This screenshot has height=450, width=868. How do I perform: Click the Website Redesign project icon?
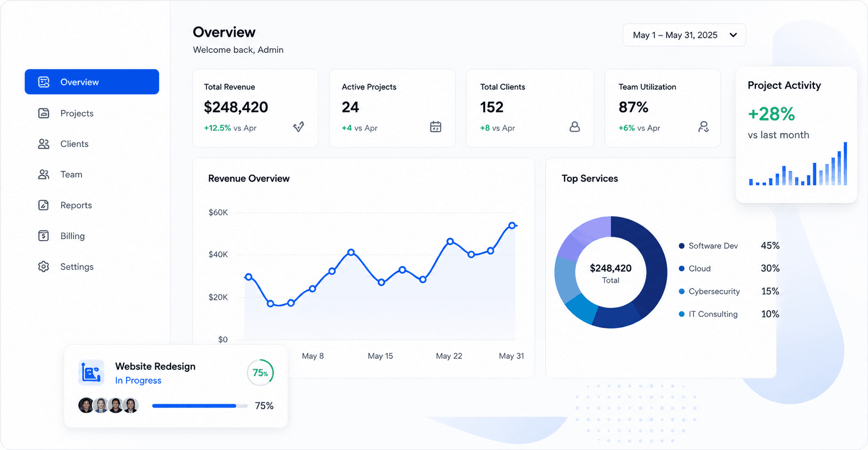pyautogui.click(x=91, y=373)
